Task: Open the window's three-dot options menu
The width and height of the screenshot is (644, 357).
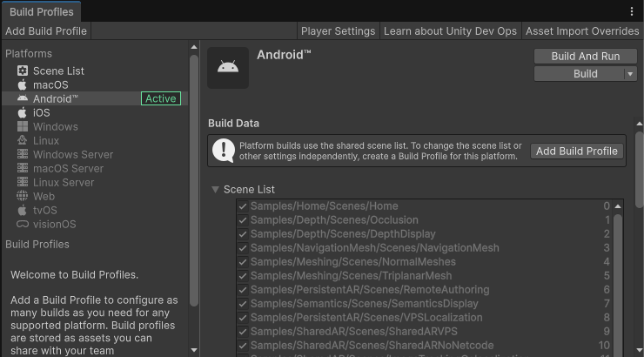Action: click(x=632, y=11)
